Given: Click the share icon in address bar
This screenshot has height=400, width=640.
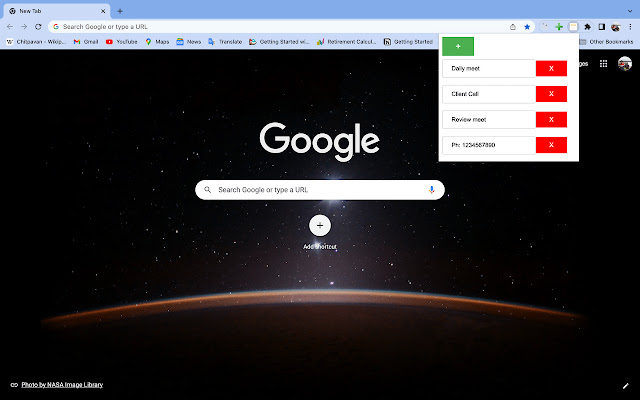Looking at the screenshot, I should point(513,27).
